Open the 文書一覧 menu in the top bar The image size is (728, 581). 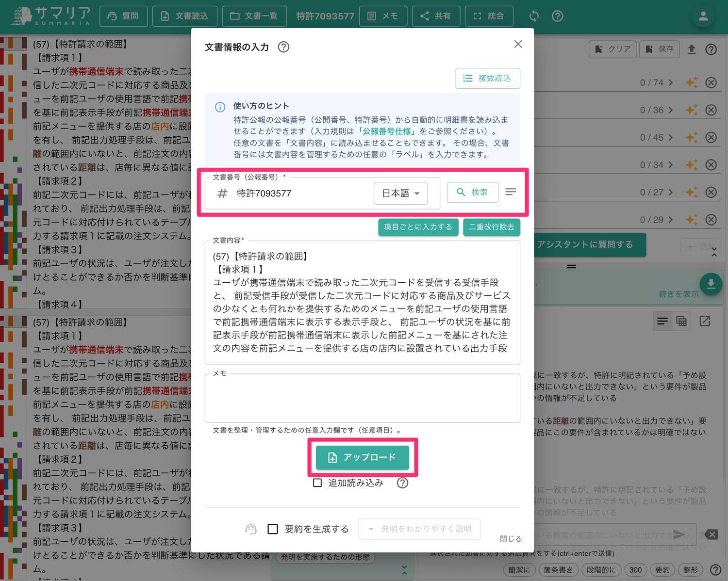point(254,16)
